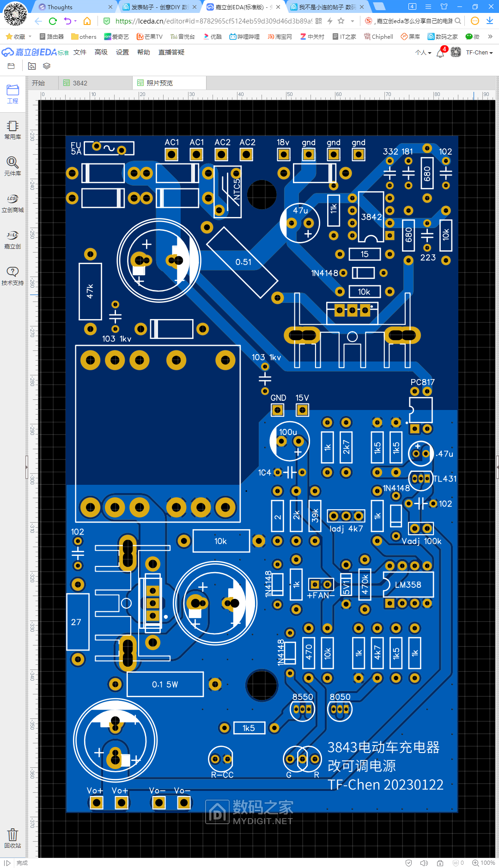Click the 0.1 5W resistor on PCB

(x=165, y=684)
